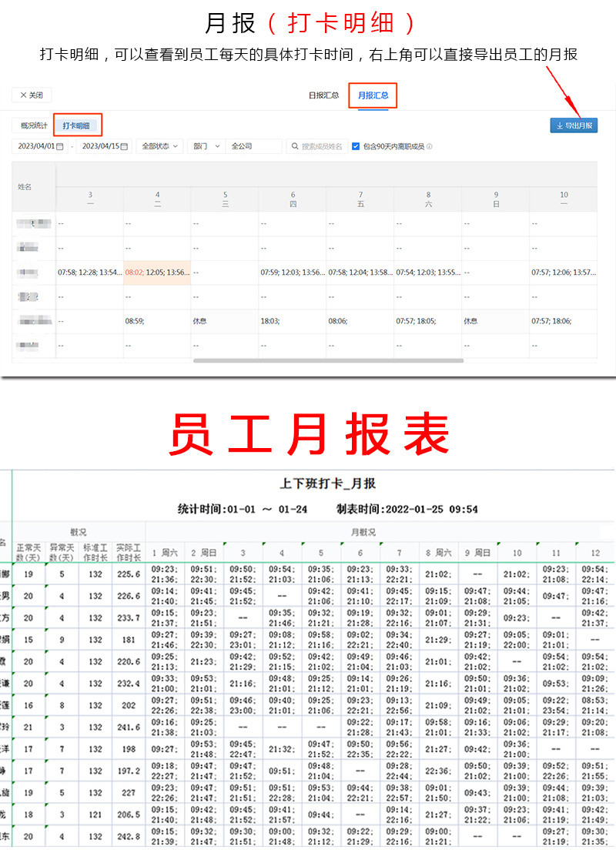616x863 pixels.
Task: Switch to the 日报汇总 tab
Action: pyautogui.click(x=323, y=95)
